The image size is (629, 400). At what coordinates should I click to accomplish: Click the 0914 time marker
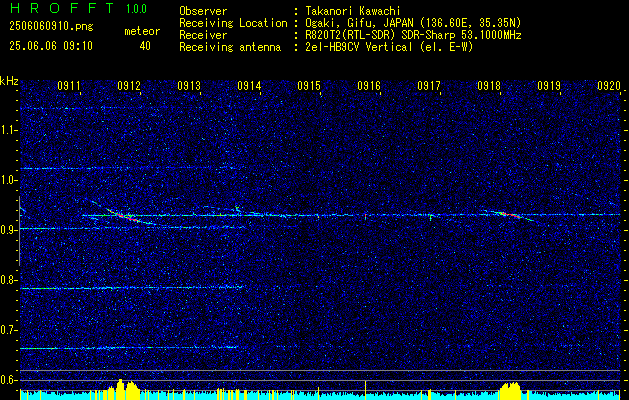(249, 85)
